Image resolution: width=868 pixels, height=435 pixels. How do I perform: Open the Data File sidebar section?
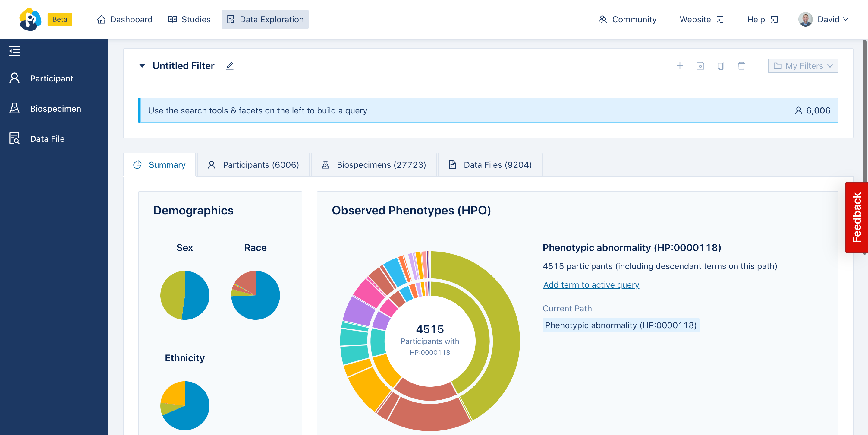click(47, 138)
